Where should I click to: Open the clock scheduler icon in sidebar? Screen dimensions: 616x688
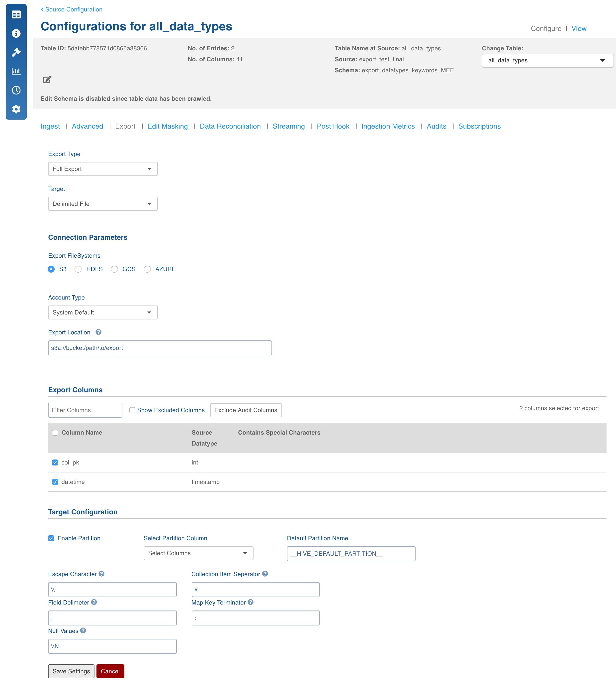(x=16, y=90)
